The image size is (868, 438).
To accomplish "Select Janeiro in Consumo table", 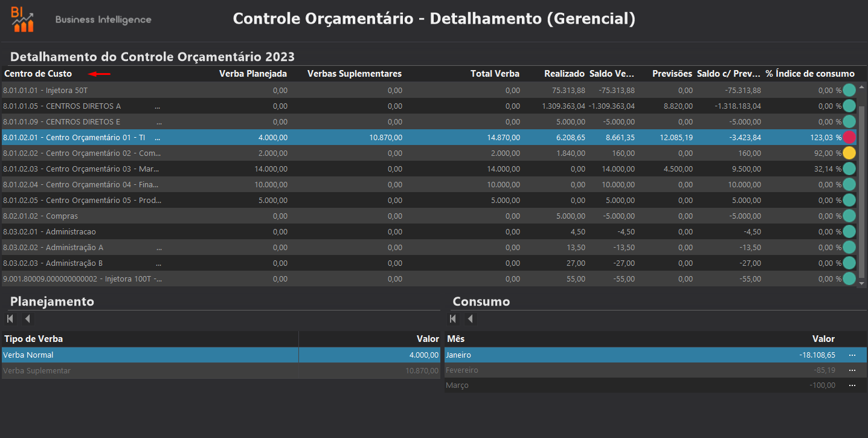I will [655, 355].
